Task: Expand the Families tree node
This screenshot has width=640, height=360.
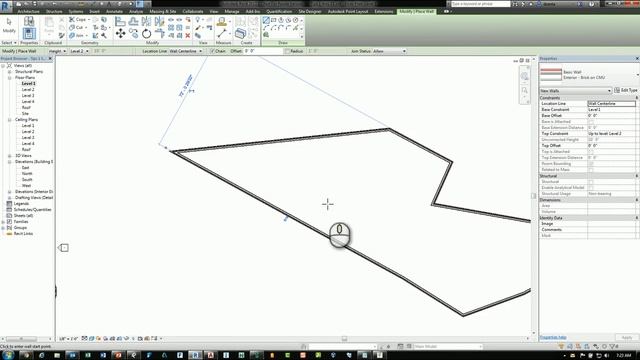Action: click(4, 222)
